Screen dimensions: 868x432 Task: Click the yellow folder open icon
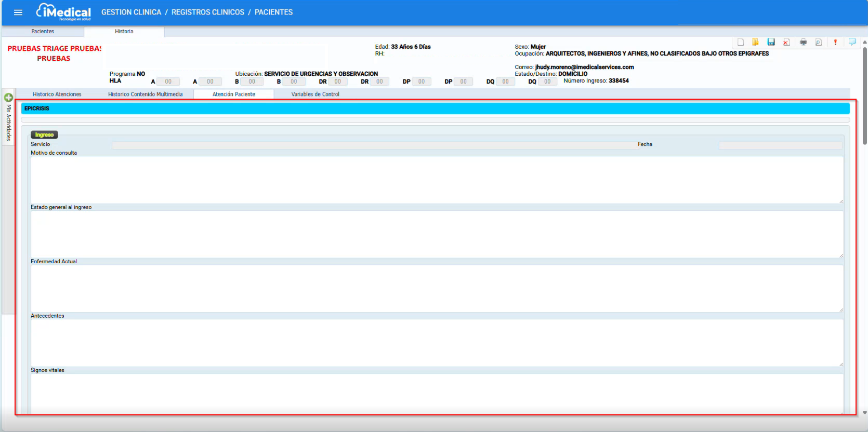point(755,42)
